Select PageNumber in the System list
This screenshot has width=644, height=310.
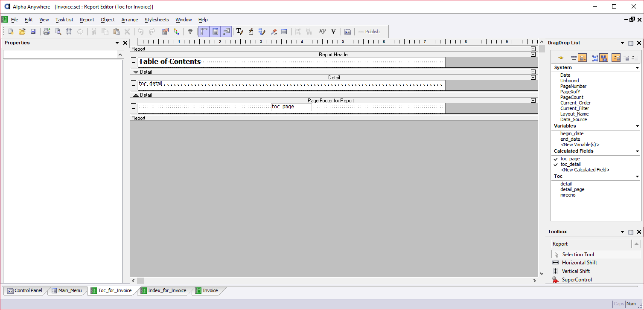coord(573,86)
